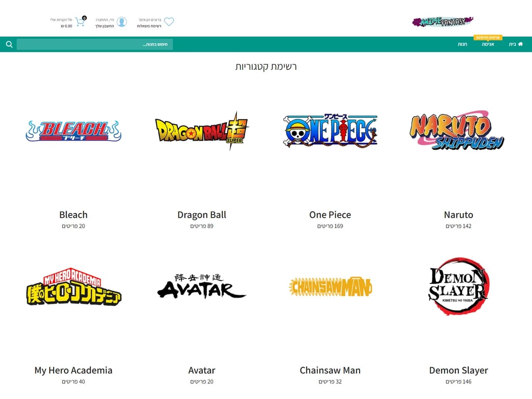This screenshot has width=532, height=399.
Task: Click the "החשבון שלך" account text
Action: (105, 26)
